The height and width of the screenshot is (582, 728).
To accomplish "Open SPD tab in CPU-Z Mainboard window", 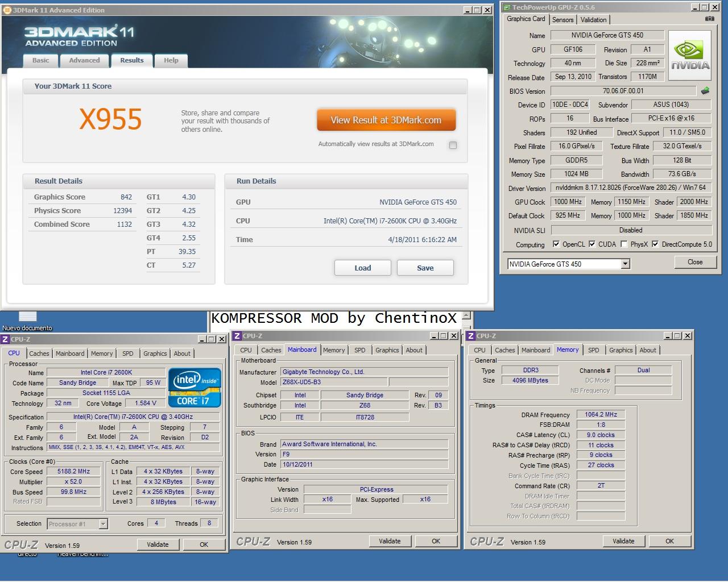I will 360,350.
